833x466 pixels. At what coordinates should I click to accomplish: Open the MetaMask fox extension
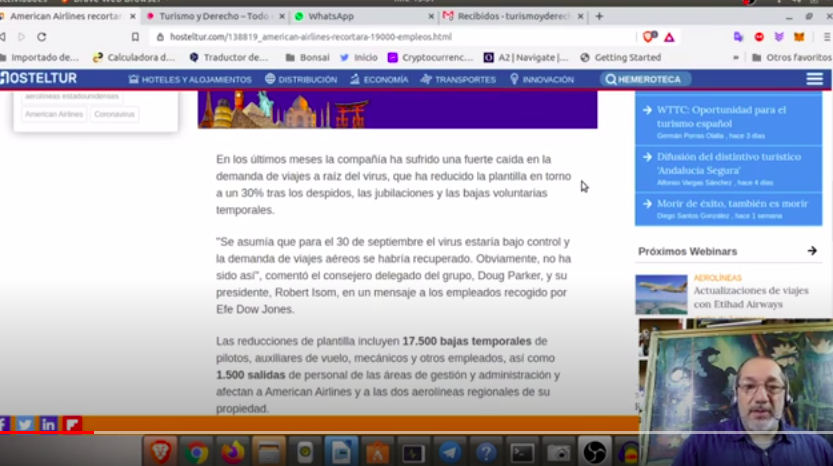point(799,37)
